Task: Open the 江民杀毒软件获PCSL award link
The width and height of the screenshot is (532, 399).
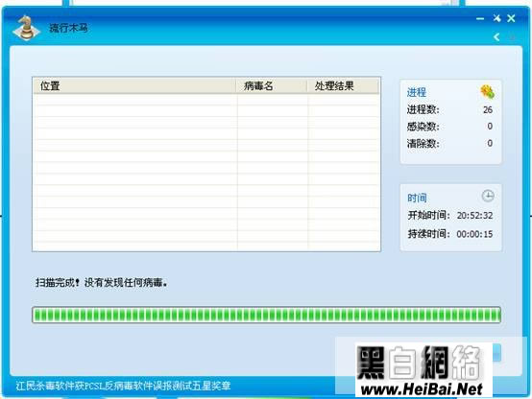Action: point(124,386)
